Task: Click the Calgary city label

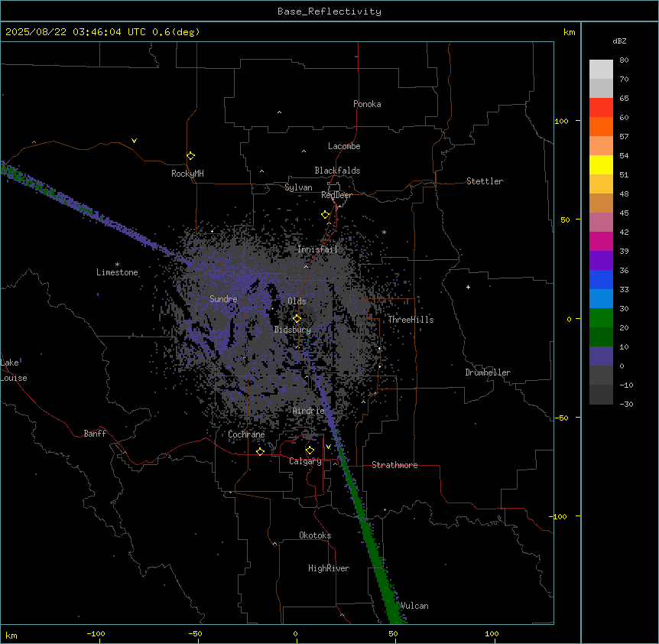Action: pyautogui.click(x=305, y=461)
